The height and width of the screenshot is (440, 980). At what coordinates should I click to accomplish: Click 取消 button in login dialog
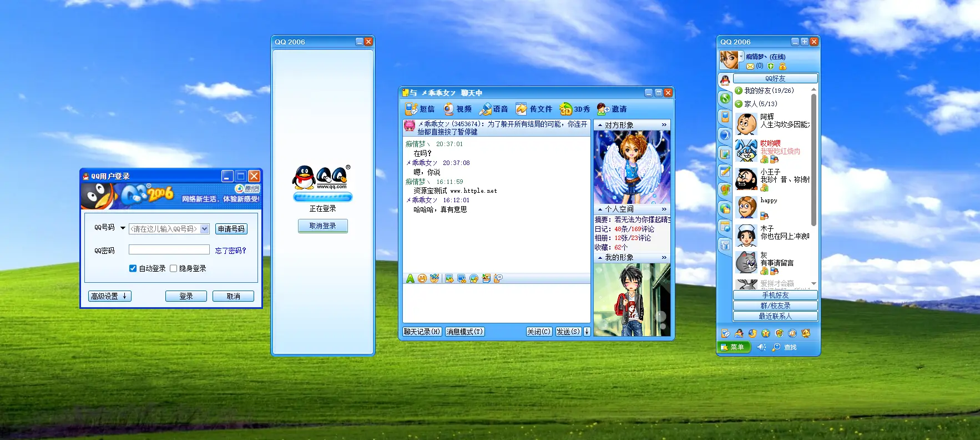click(x=233, y=296)
